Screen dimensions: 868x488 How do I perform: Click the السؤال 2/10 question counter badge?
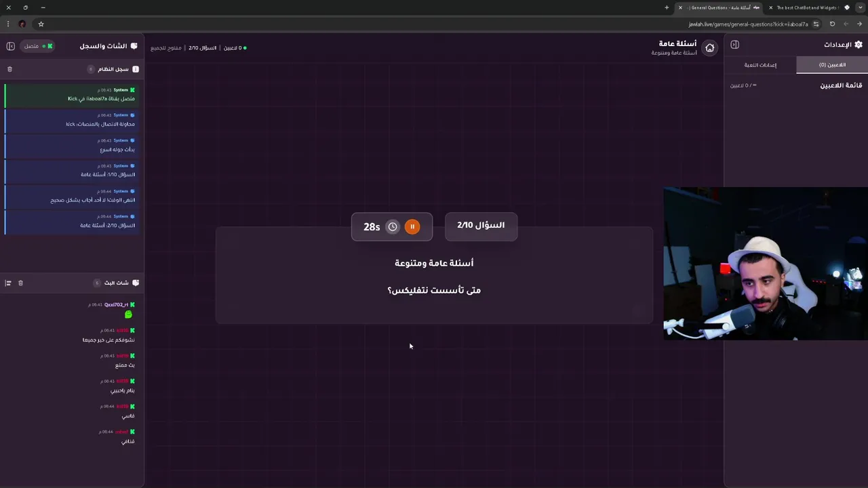[x=481, y=225]
